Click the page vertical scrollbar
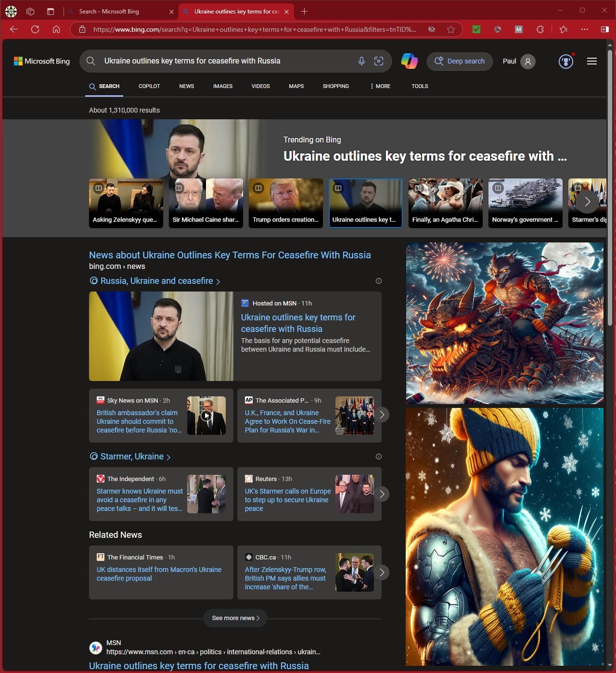 click(610, 188)
